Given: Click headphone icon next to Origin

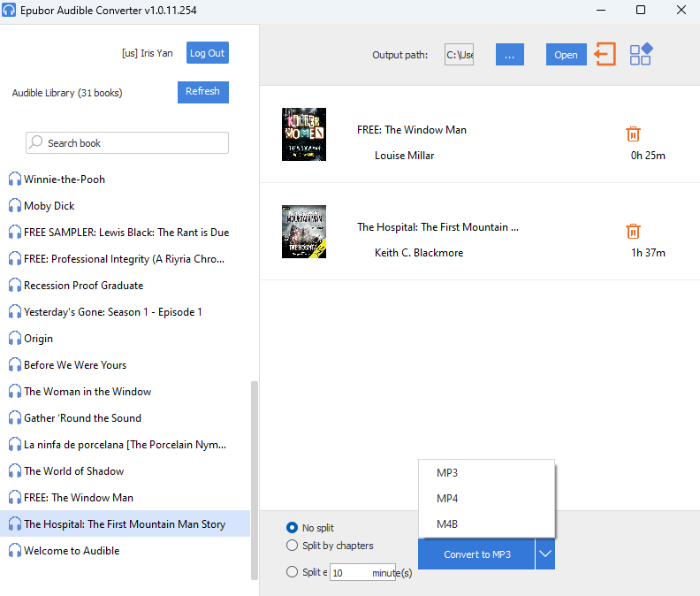Looking at the screenshot, I should 15,339.
